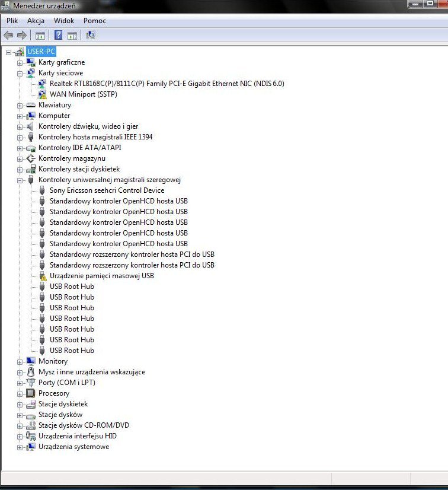Collapse the Karty sieciowe node
The width and height of the screenshot is (448, 490).
(20, 74)
